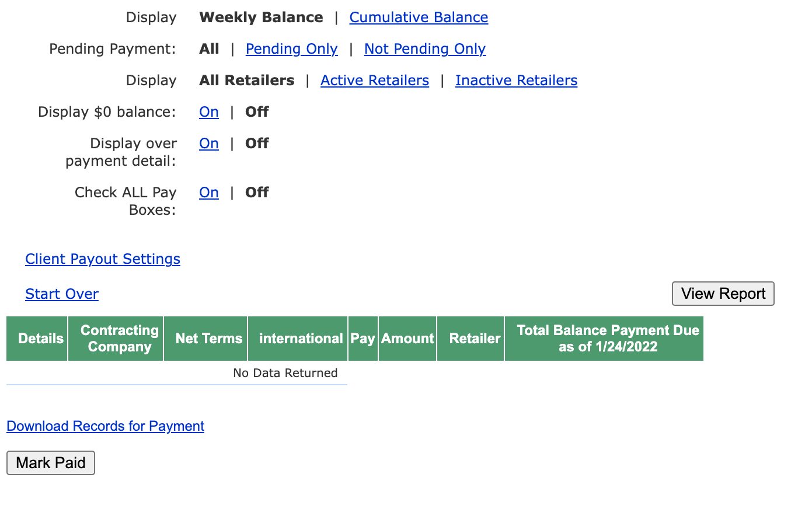Screen dimensions: 812x509
Task: Click Download Records for Payment
Action: (105, 426)
